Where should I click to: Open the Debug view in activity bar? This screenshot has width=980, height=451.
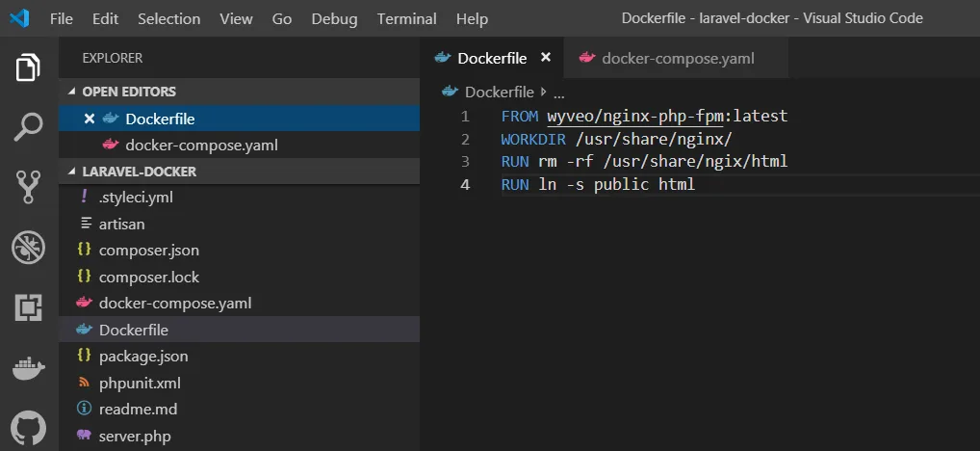click(28, 248)
